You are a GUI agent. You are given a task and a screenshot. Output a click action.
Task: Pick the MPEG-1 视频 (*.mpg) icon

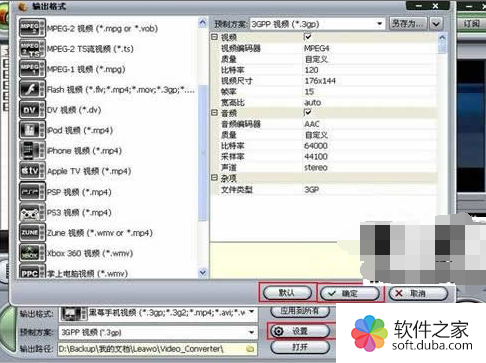[x=32, y=69]
